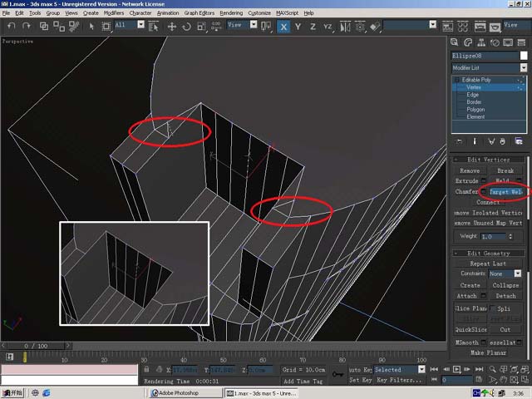Open the Rendering menu
This screenshot has height=399, width=532.
point(231,13)
